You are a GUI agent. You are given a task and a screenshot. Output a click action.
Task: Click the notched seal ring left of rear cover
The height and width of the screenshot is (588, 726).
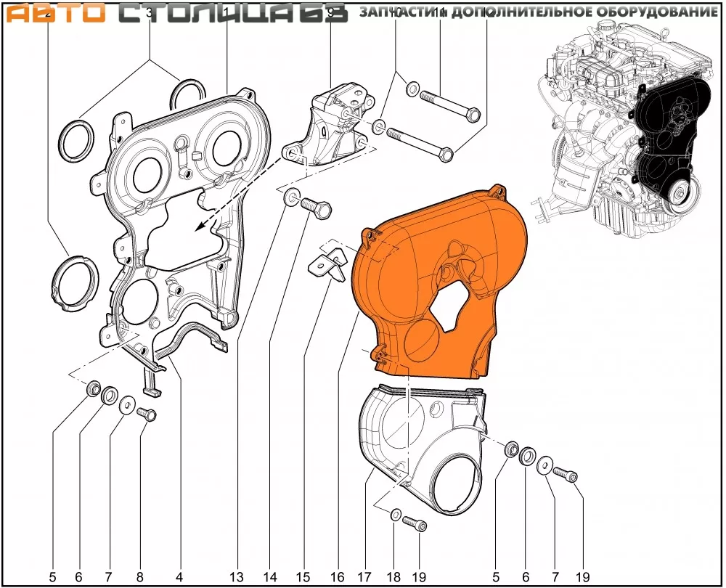76,278
